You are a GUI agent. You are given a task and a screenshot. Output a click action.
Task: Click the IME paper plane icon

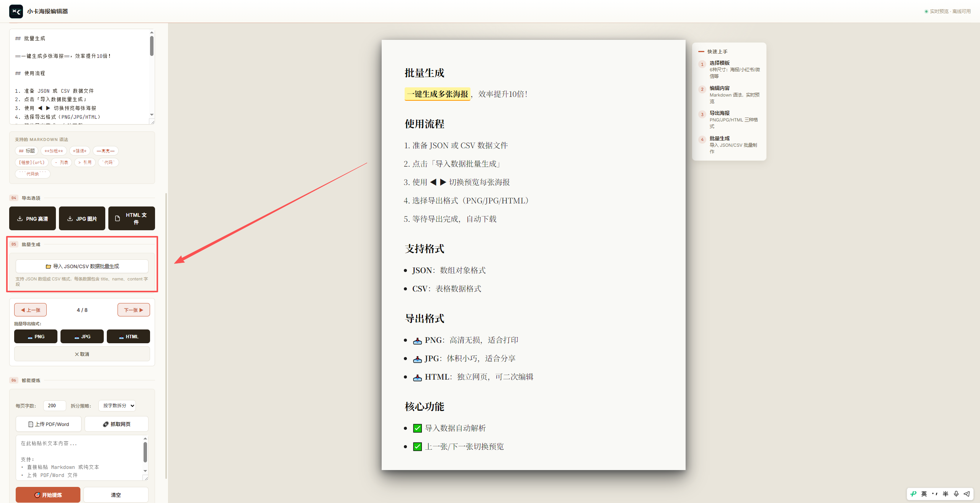[x=967, y=494]
